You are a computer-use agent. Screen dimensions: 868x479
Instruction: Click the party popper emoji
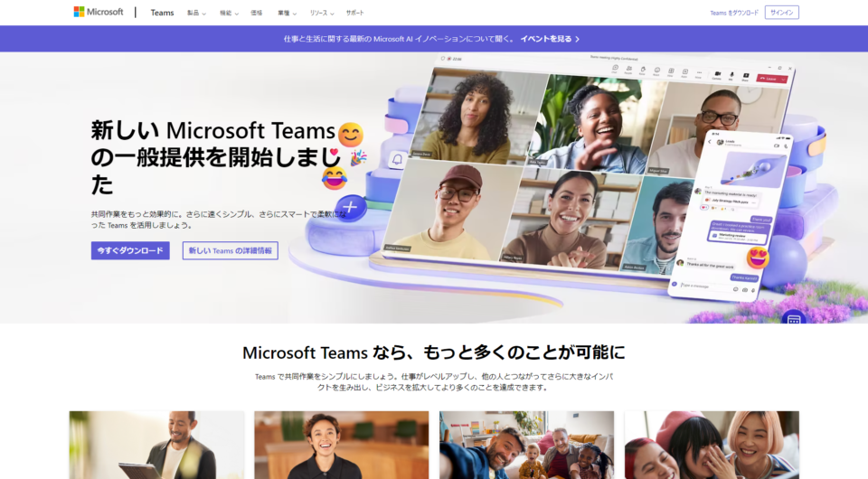[x=358, y=157]
